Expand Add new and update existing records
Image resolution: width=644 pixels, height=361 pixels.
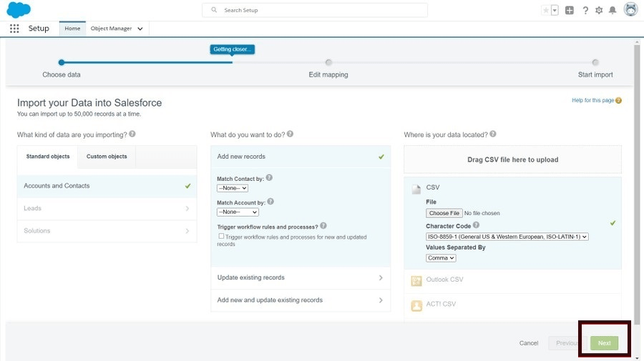[301, 300]
